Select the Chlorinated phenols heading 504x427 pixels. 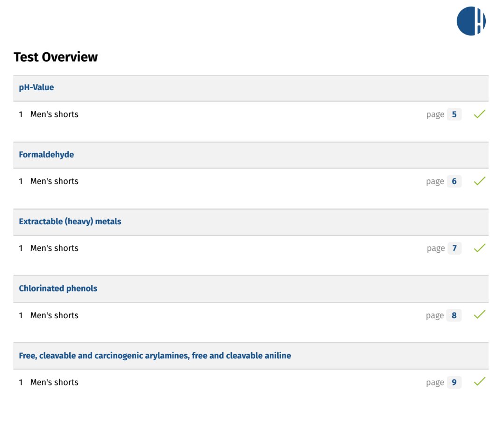click(x=58, y=288)
